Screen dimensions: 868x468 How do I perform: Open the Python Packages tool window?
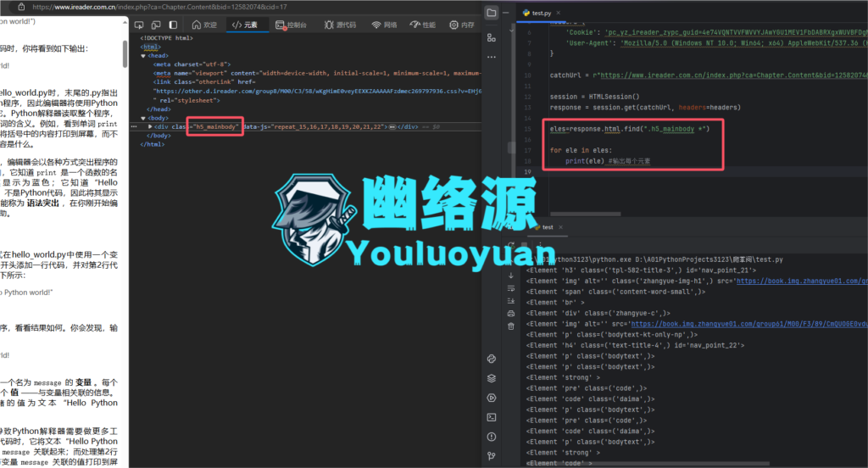tap(491, 359)
